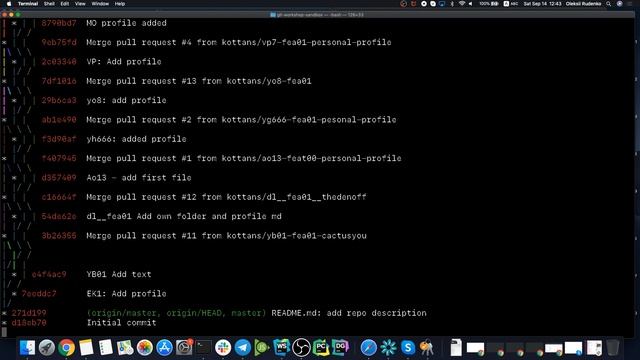The image size is (640, 360).
Task: Click 'Merge pull request #12' commit line
Action: [226, 197]
